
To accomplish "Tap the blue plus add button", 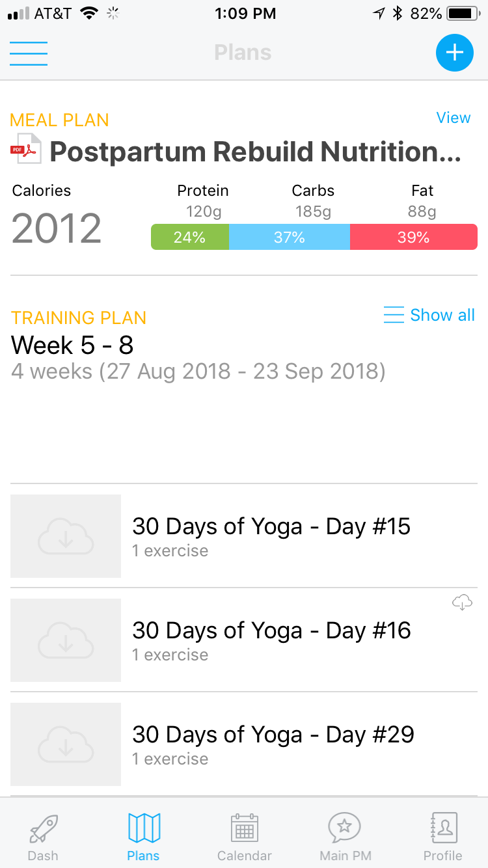I will pyautogui.click(x=454, y=53).
